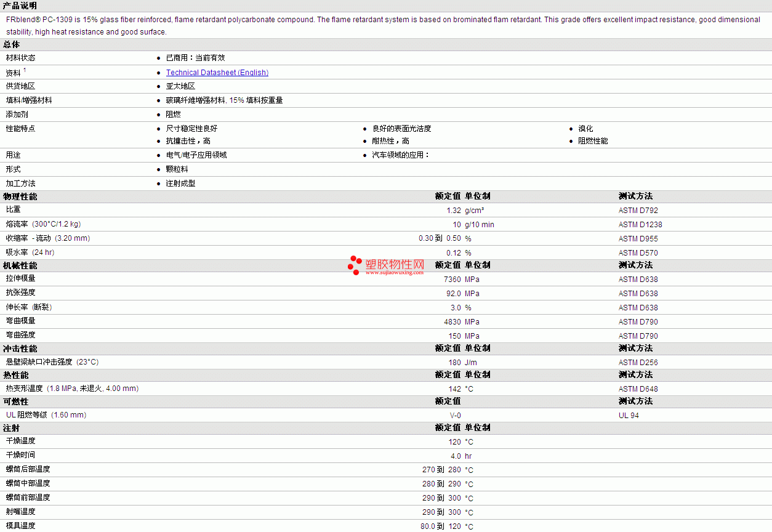Select the "ASTM D648" test method

click(x=638, y=389)
